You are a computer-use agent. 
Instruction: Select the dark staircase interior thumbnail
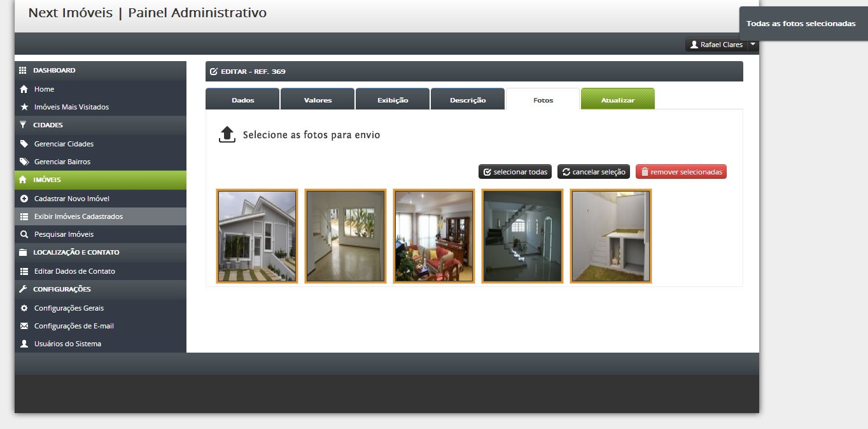tap(522, 236)
